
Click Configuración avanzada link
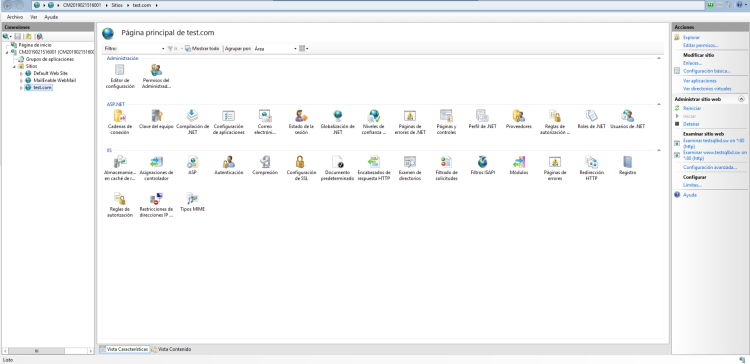coord(710,167)
